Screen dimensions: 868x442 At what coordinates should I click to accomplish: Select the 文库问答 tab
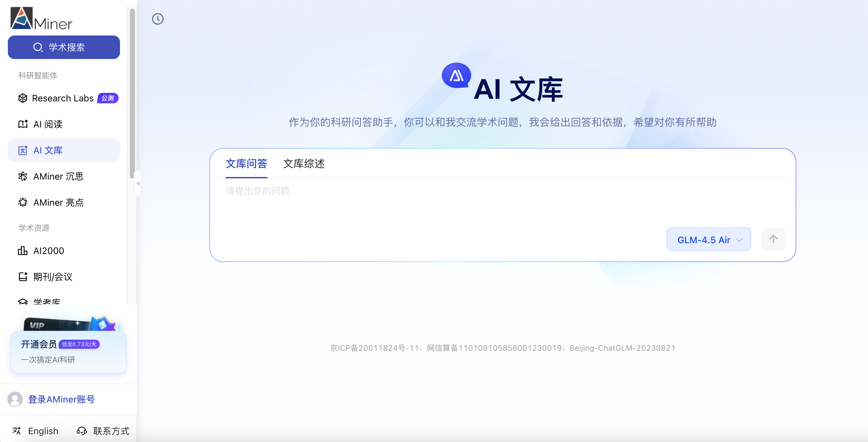[x=246, y=164]
